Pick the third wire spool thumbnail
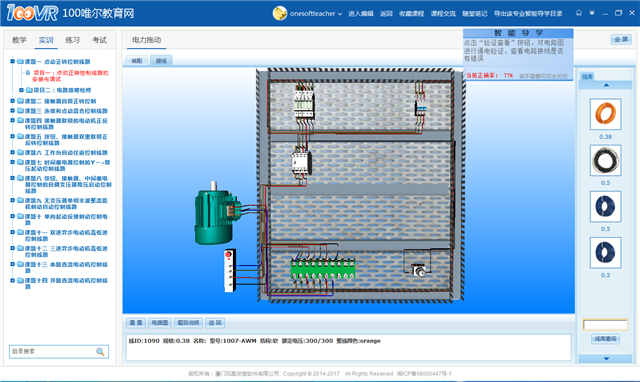 [605, 206]
